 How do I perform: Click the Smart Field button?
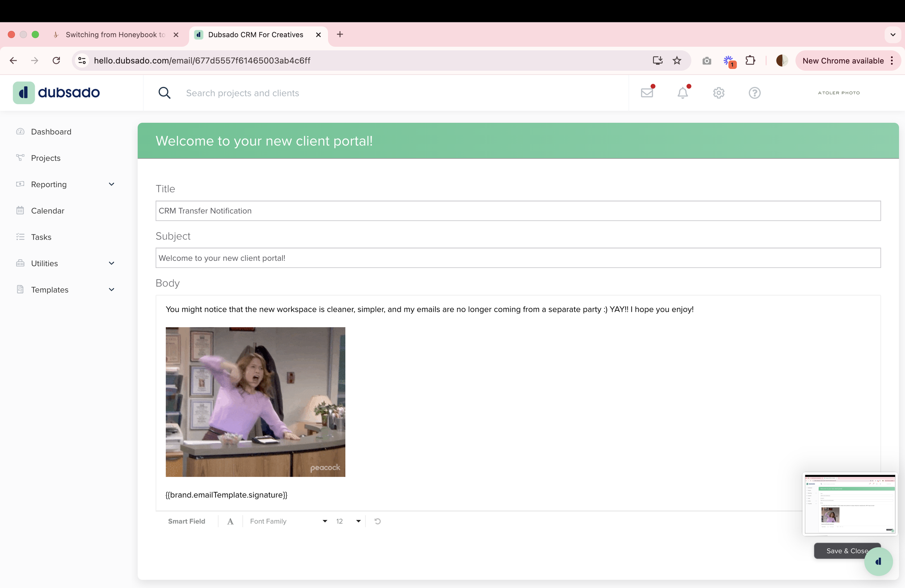pyautogui.click(x=186, y=521)
